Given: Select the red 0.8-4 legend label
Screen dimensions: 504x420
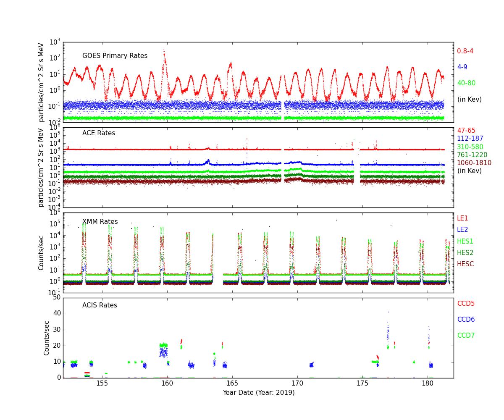Looking at the screenshot, I should click(x=465, y=51).
